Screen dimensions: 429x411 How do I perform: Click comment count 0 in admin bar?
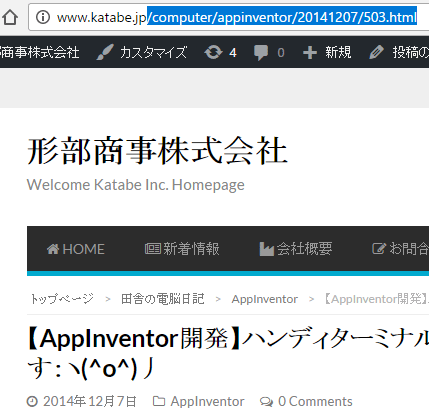(x=281, y=52)
